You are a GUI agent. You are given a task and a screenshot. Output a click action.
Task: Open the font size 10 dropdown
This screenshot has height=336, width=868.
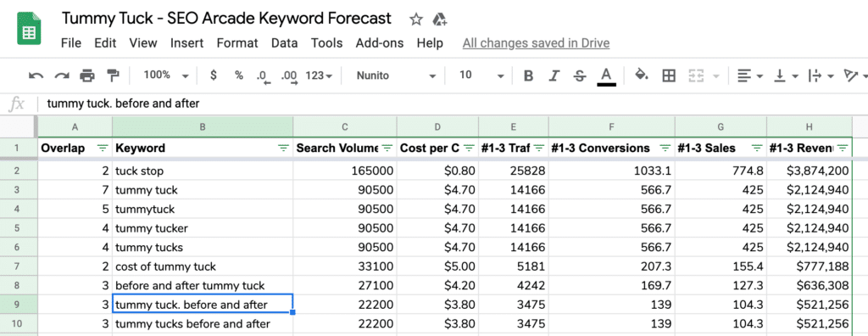[481, 76]
